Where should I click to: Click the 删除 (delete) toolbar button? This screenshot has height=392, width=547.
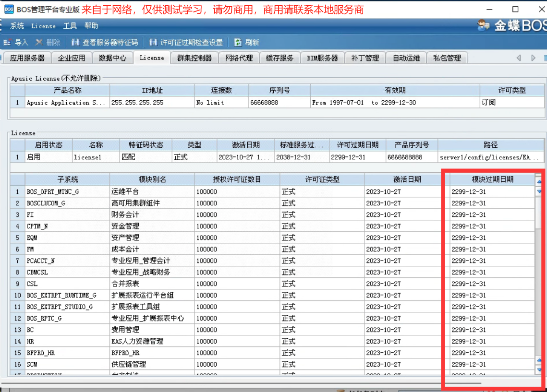(x=48, y=43)
